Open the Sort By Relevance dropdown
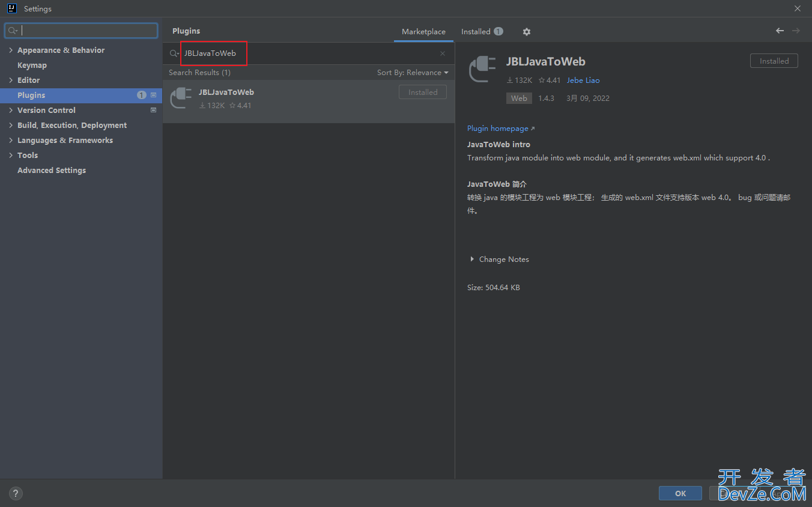The image size is (812, 507). [413, 73]
